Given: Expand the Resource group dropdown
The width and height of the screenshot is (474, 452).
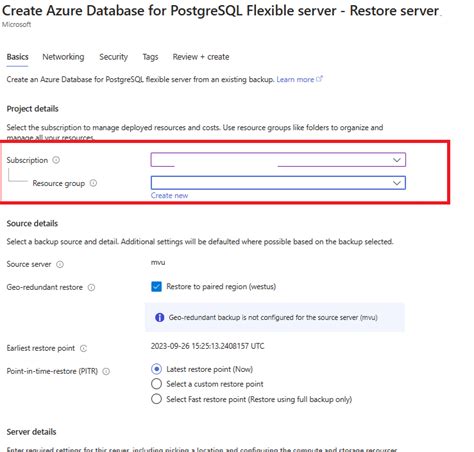Looking at the screenshot, I should [278, 183].
